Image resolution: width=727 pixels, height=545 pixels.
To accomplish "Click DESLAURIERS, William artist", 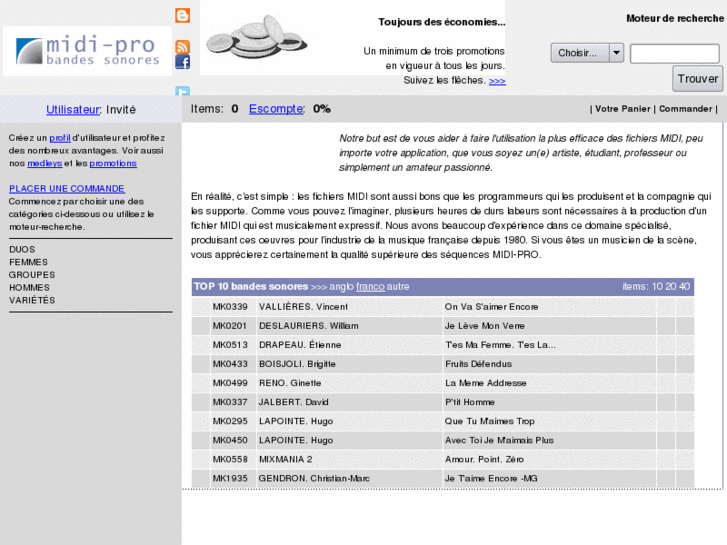I will [309, 326].
